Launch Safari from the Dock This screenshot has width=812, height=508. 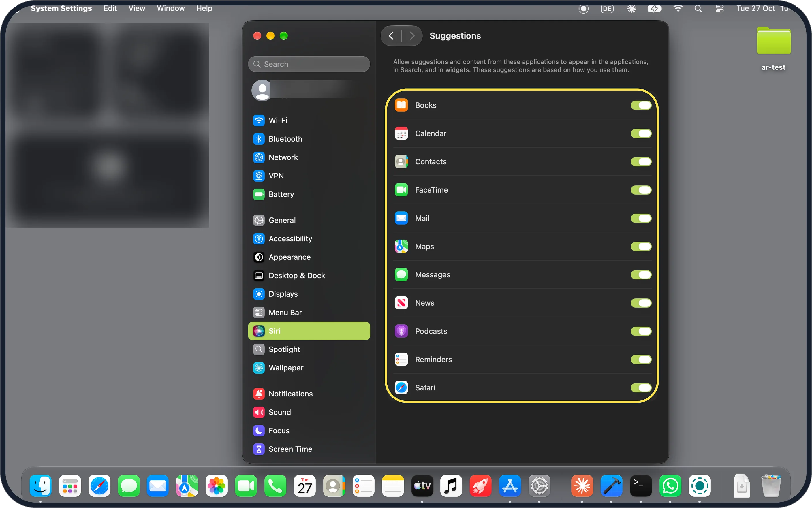99,486
